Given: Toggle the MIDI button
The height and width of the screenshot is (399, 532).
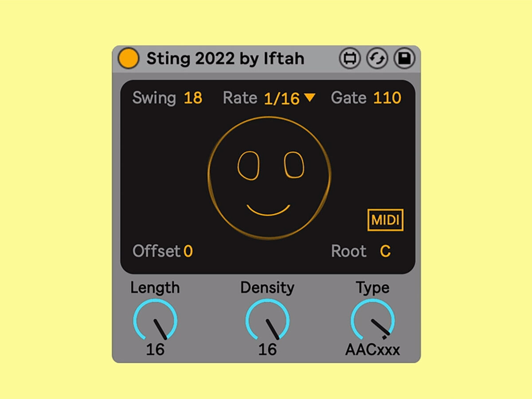Looking at the screenshot, I should [385, 220].
